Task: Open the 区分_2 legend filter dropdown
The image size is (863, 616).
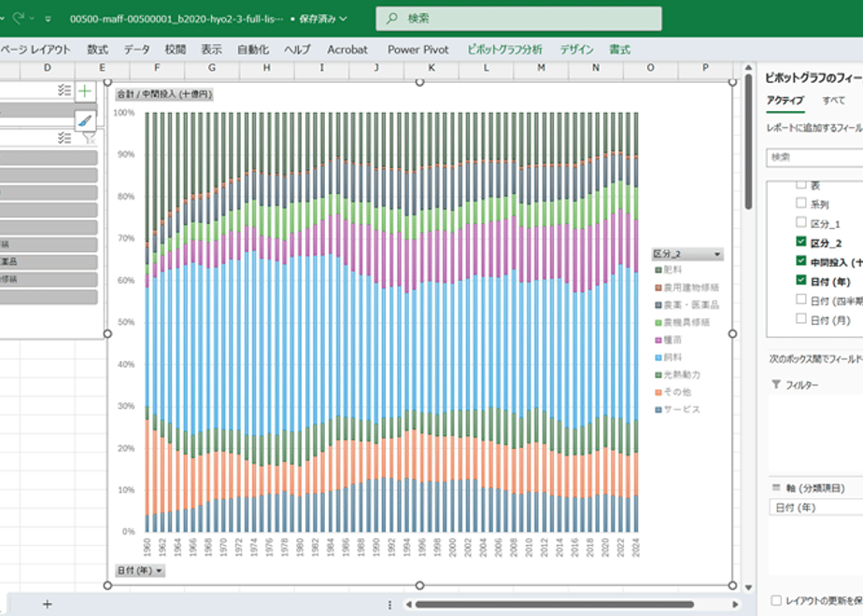Action: 717,254
